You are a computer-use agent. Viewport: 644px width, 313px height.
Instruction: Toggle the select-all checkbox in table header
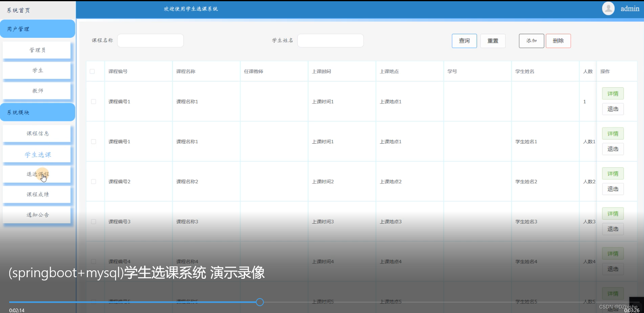tap(92, 71)
